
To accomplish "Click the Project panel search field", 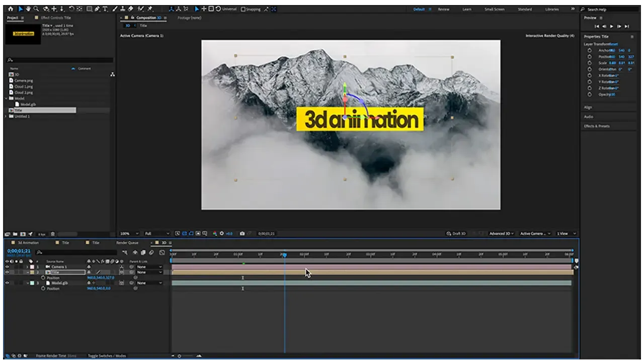I will point(59,60).
